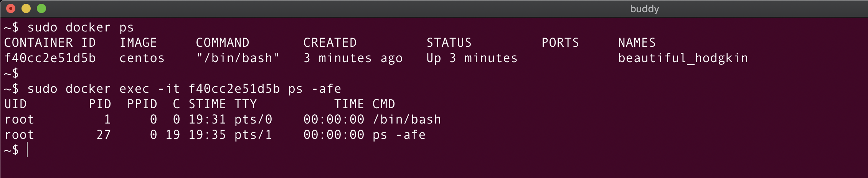This screenshot has width=868, height=178.
Task: Click the green maximize window button
Action: (41, 8)
